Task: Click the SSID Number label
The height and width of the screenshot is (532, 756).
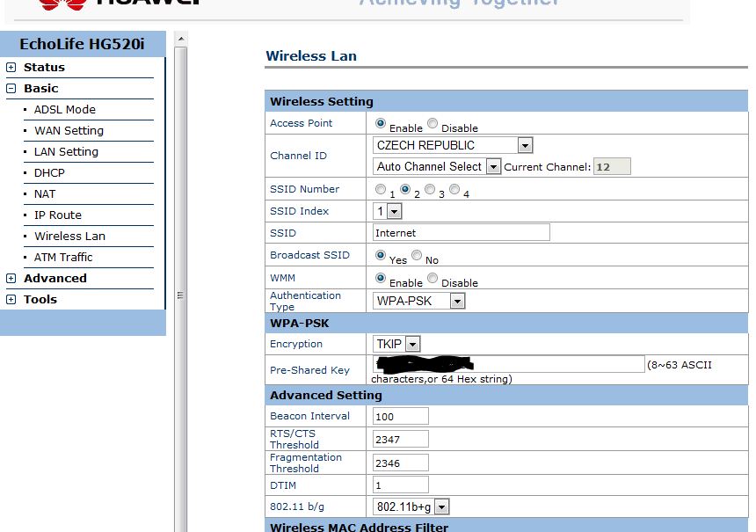Action: pos(304,189)
